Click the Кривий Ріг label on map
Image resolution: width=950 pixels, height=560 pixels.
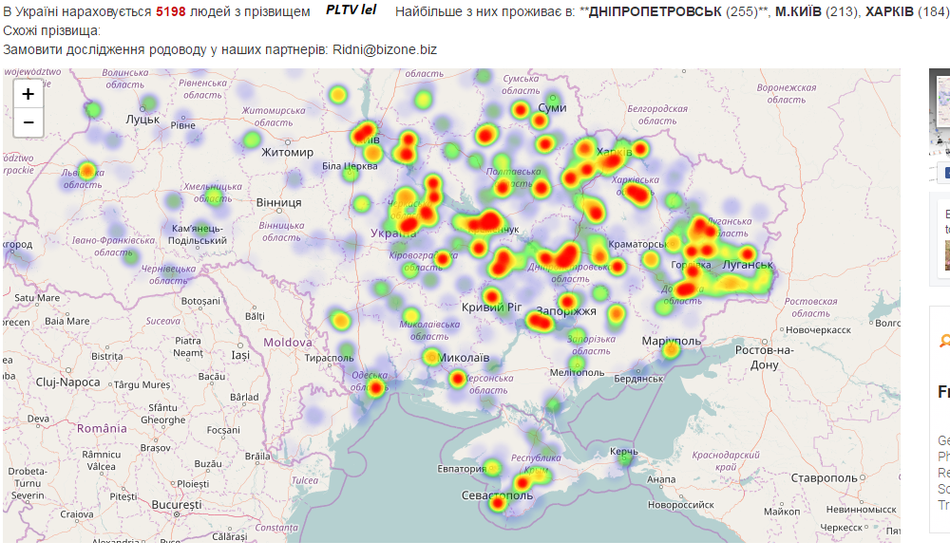[492, 307]
